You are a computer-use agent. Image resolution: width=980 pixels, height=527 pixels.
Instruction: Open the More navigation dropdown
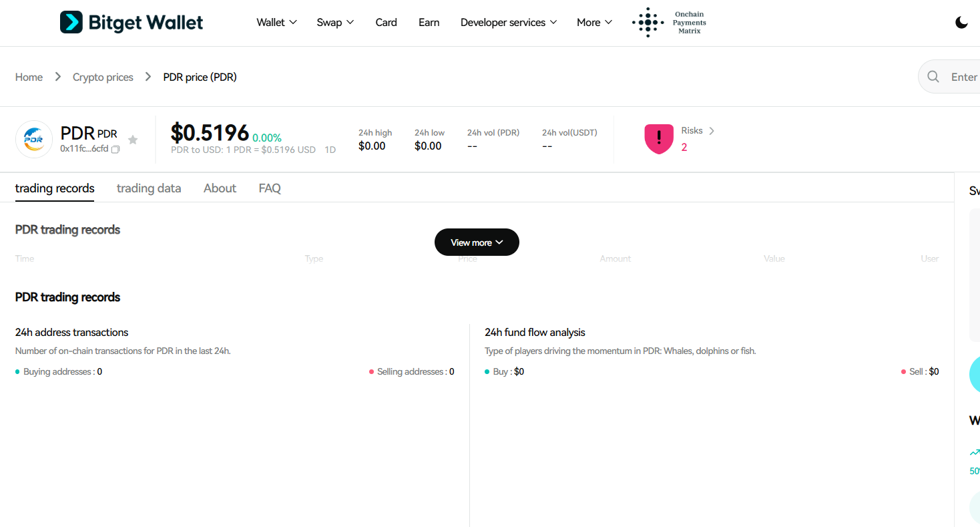[x=593, y=22]
